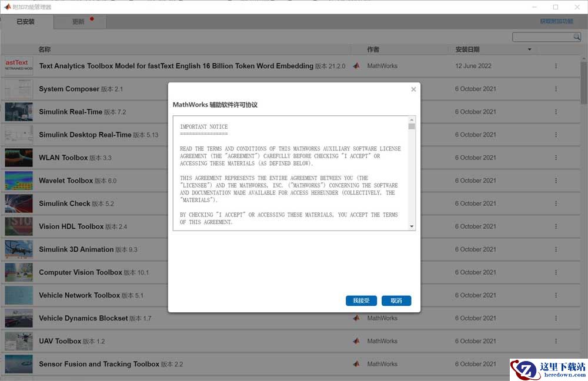The height and width of the screenshot is (381, 588).
Task: Click the license text scroll-down arrow
Action: [412, 226]
